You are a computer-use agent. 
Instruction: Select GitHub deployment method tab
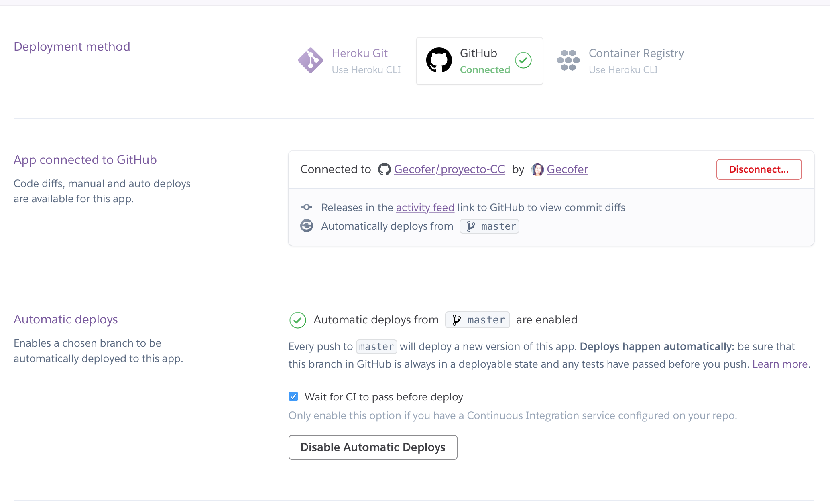click(x=480, y=61)
